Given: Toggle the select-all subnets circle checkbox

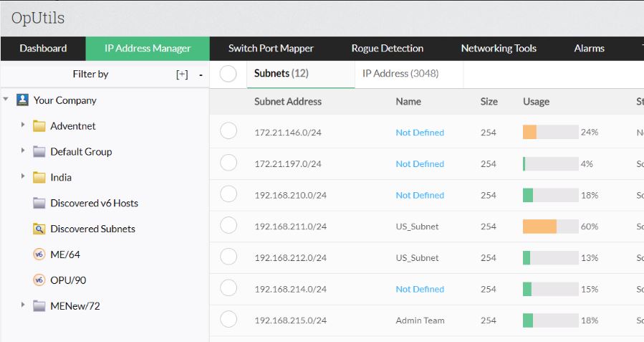Looking at the screenshot, I should pyautogui.click(x=228, y=74).
